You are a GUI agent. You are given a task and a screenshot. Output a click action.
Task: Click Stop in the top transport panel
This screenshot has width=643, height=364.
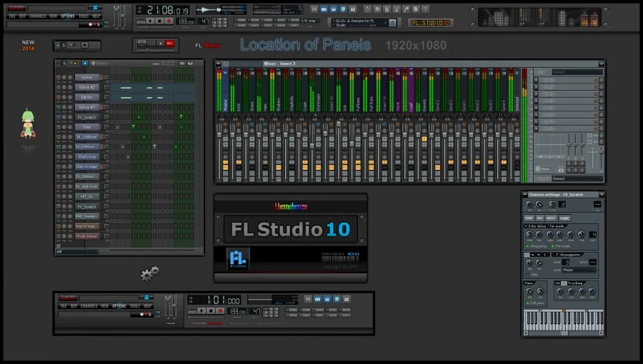(159, 21)
